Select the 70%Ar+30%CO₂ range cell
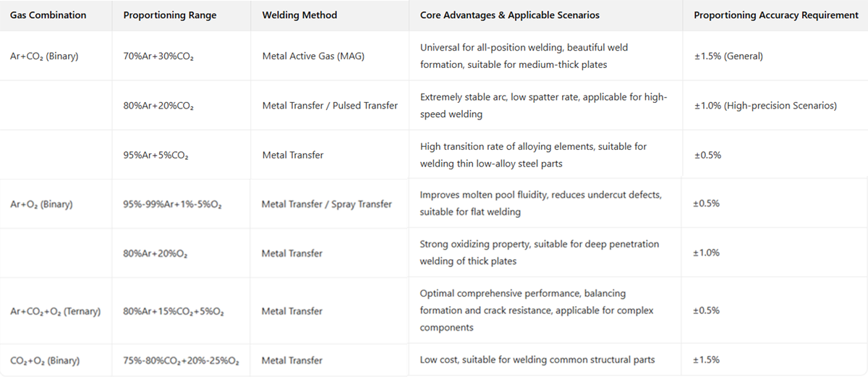This screenshot has height=377, width=868. tap(158, 56)
